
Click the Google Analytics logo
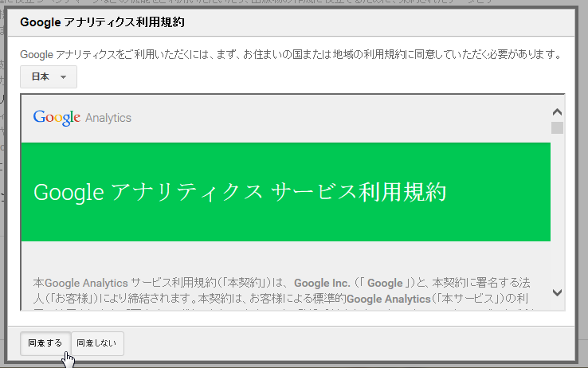tap(82, 118)
